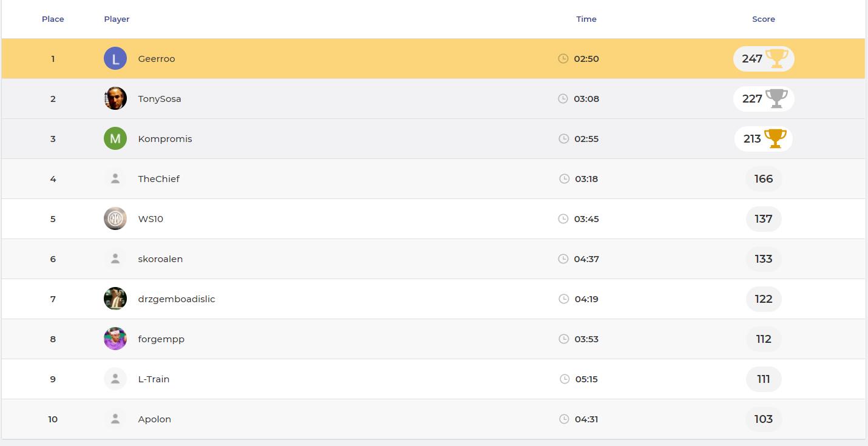Click the time value 05:15

[586, 379]
